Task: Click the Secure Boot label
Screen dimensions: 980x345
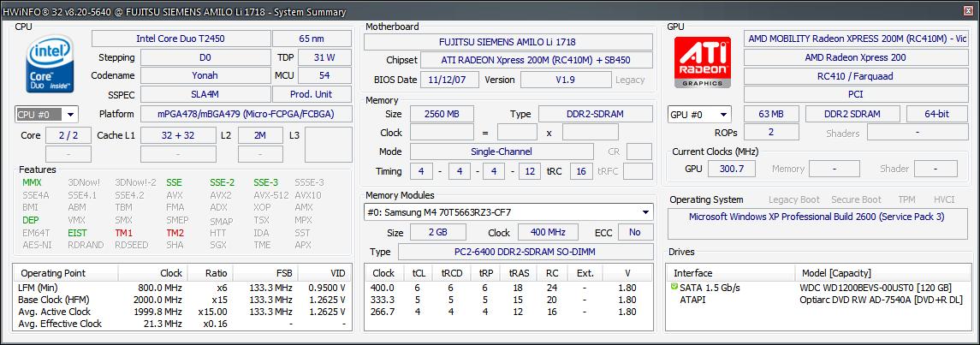Action: click(x=856, y=199)
